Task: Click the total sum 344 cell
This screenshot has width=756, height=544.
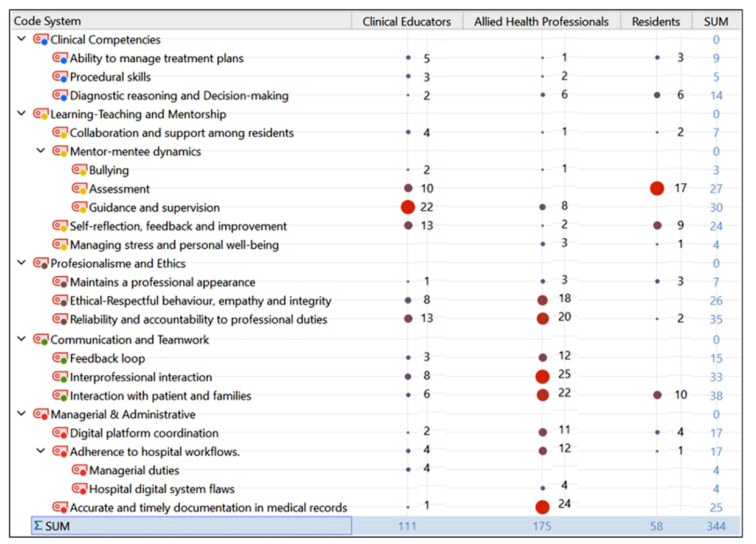Action: (716, 526)
